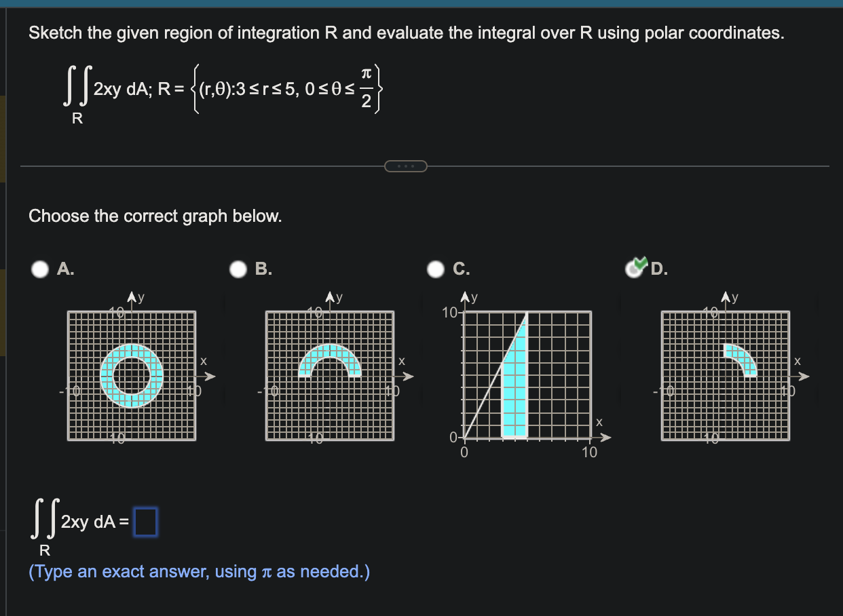The height and width of the screenshot is (616, 843).
Task: Select the half-ring graph under choice B
Action: coord(329,375)
